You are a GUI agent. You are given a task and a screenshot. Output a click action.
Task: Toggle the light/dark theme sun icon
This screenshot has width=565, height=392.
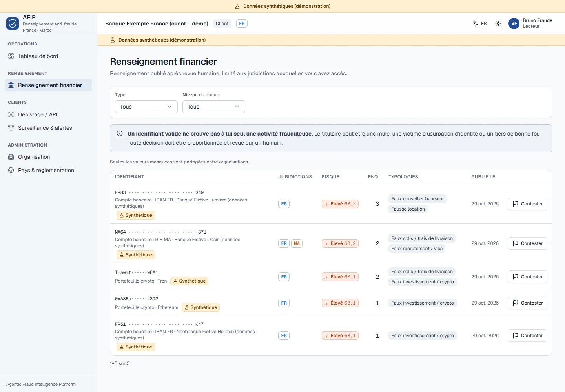pyautogui.click(x=498, y=24)
